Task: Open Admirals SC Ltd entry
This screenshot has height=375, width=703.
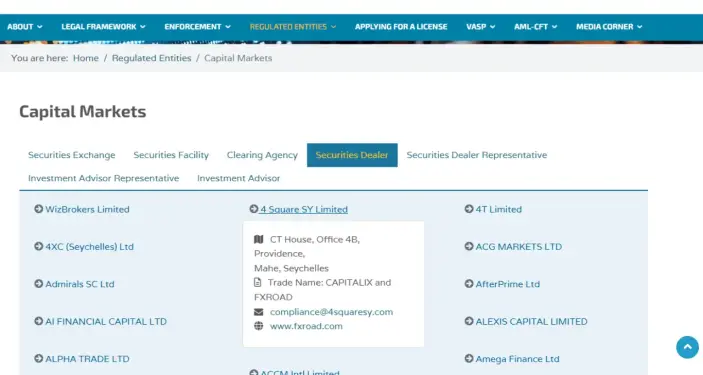Action: click(x=80, y=284)
